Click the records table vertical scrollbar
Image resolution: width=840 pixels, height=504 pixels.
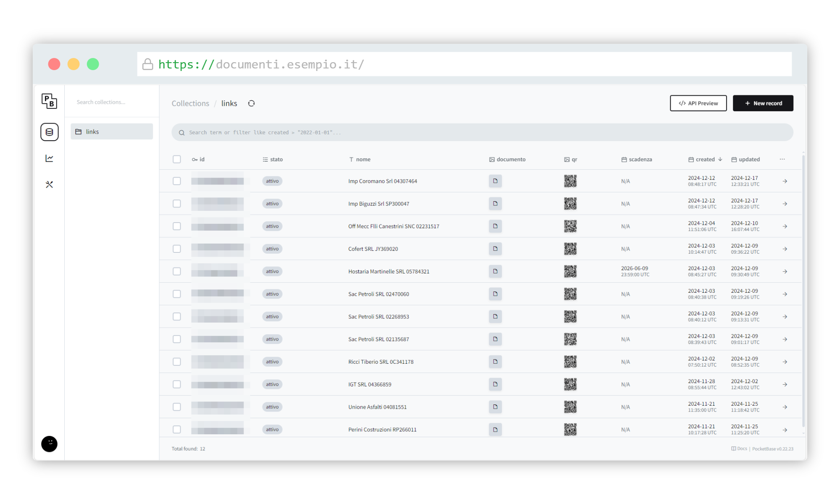point(803,291)
